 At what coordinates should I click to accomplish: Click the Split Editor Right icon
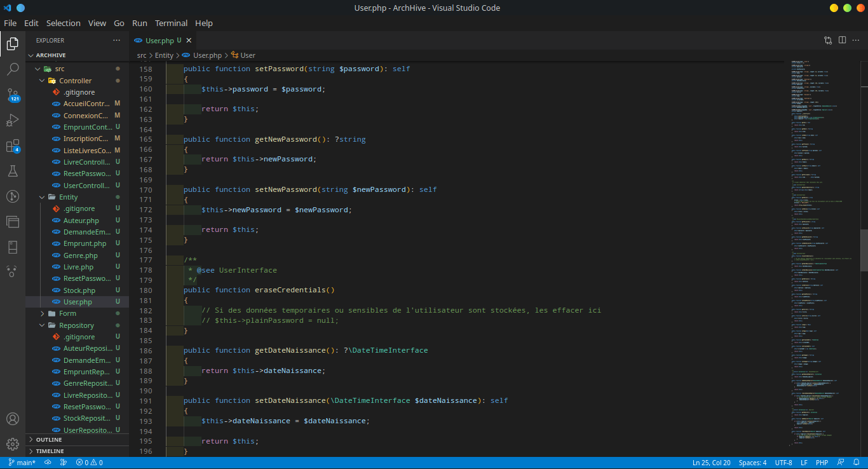click(x=842, y=40)
